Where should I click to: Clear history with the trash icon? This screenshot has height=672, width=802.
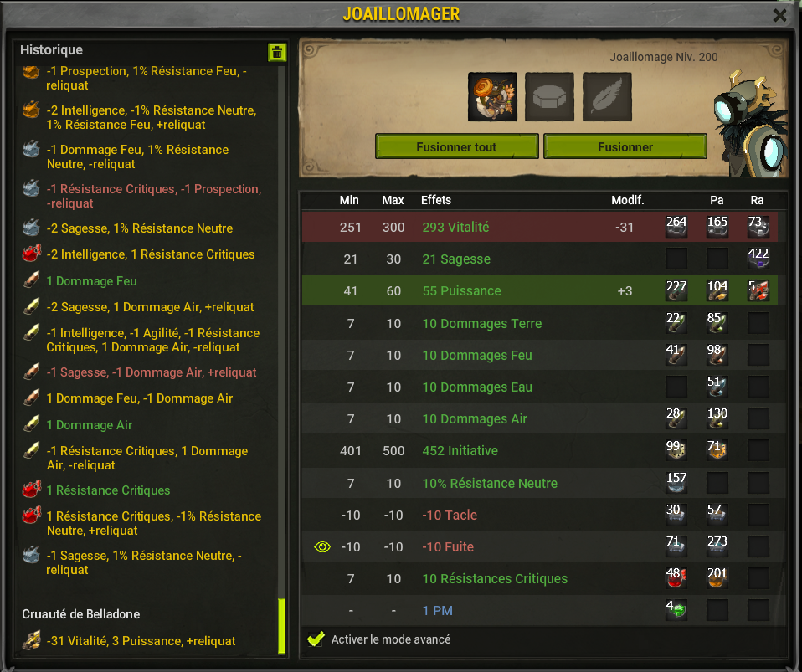click(x=277, y=52)
